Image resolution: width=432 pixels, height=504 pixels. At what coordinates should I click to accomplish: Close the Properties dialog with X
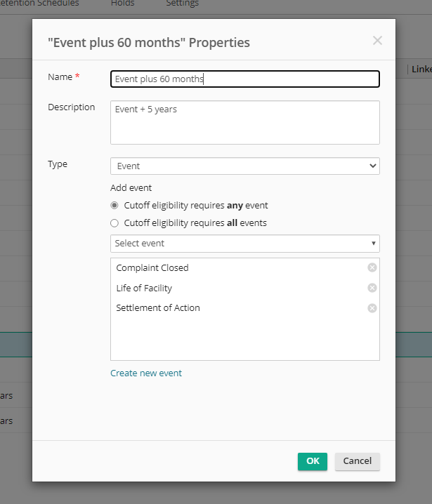[x=377, y=41]
